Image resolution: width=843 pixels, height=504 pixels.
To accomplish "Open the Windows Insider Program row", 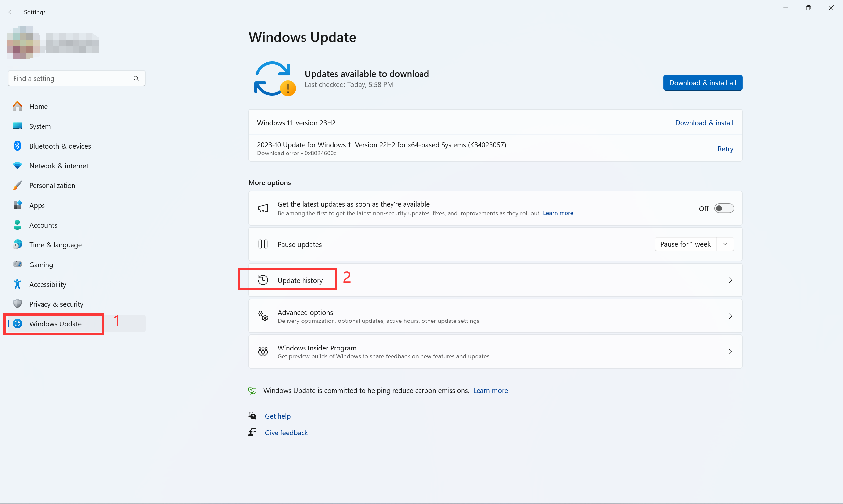I will tap(495, 351).
